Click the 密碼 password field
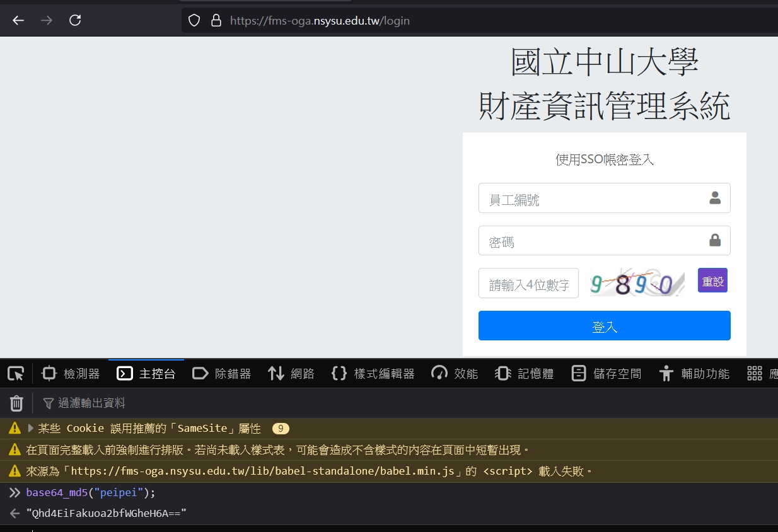778x532 pixels. 604,240
